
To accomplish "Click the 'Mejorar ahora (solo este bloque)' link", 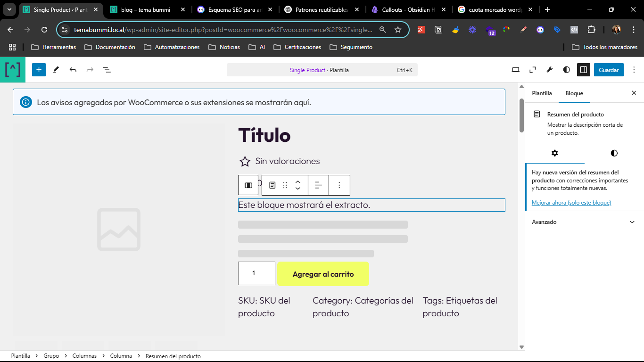I will pyautogui.click(x=571, y=203).
